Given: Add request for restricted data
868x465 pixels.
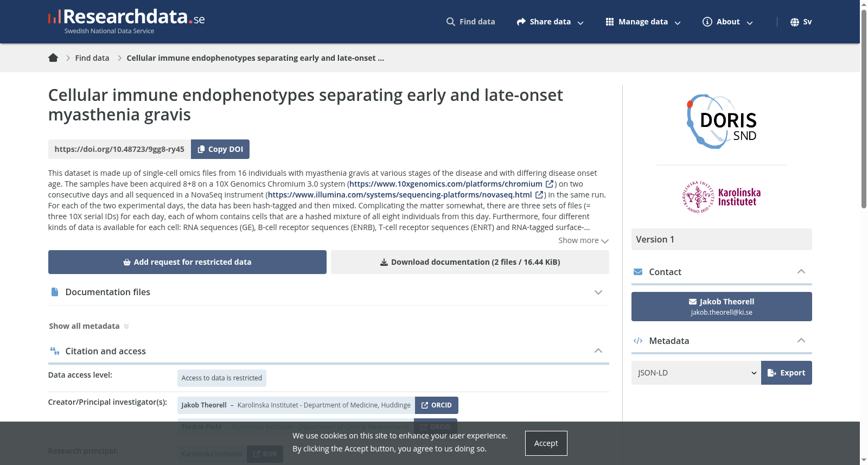Looking at the screenshot, I should [187, 262].
